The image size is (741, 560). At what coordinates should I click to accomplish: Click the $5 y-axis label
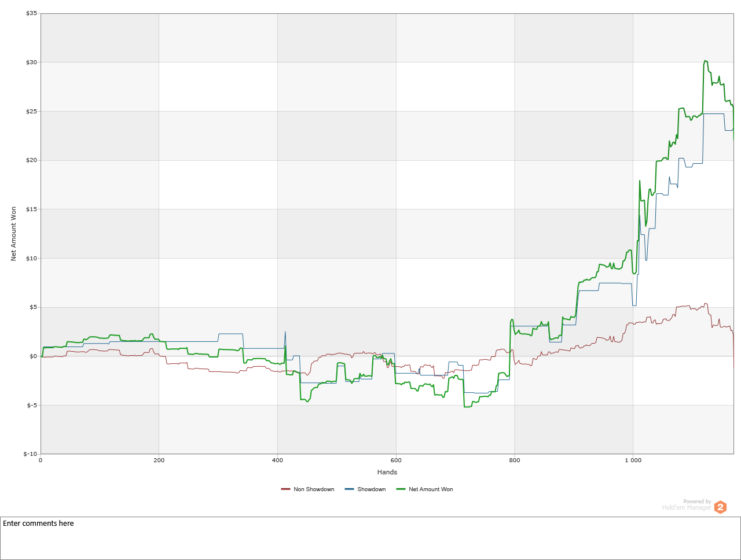click(x=33, y=307)
